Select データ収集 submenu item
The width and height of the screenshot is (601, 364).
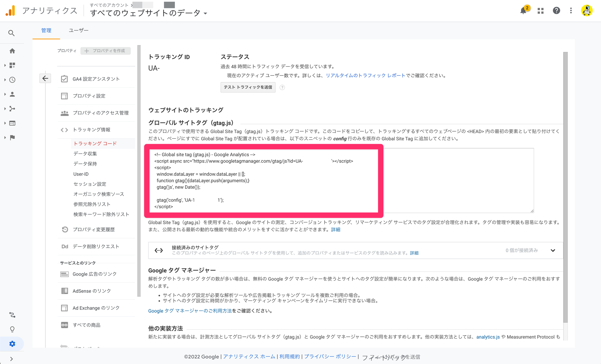click(x=85, y=154)
